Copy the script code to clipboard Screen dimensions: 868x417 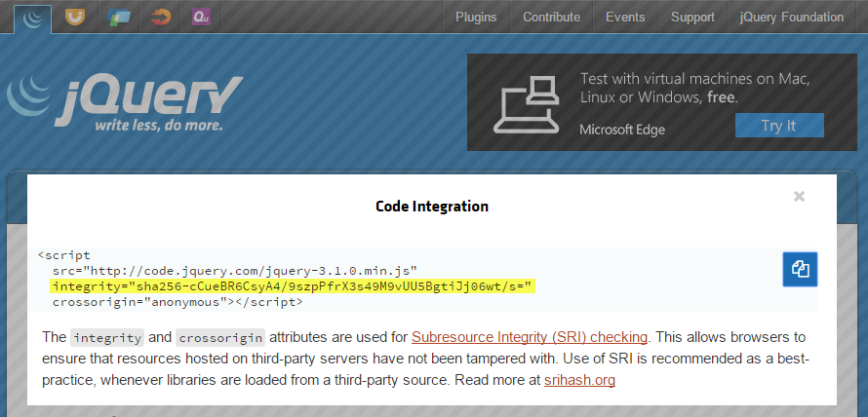[800, 269]
